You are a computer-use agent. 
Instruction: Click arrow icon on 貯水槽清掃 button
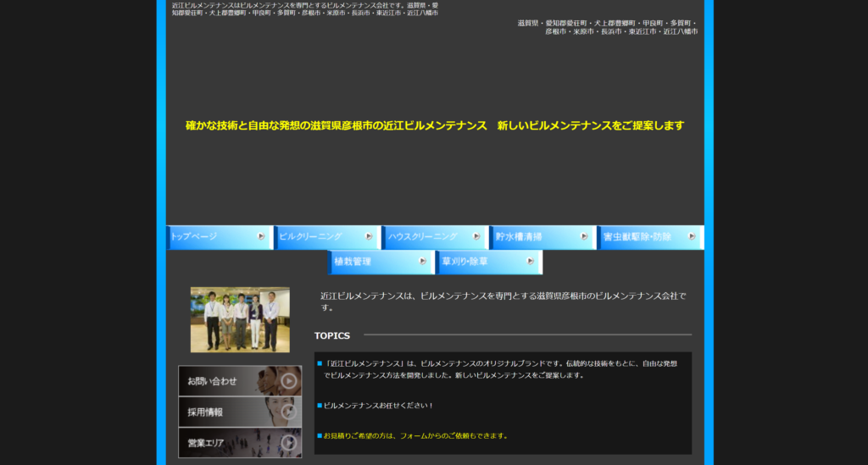584,236
